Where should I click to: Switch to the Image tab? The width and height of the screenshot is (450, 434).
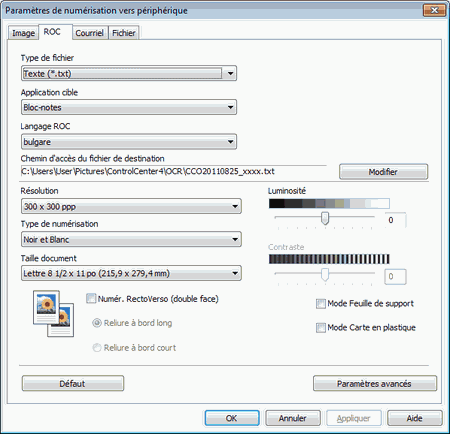(23, 33)
